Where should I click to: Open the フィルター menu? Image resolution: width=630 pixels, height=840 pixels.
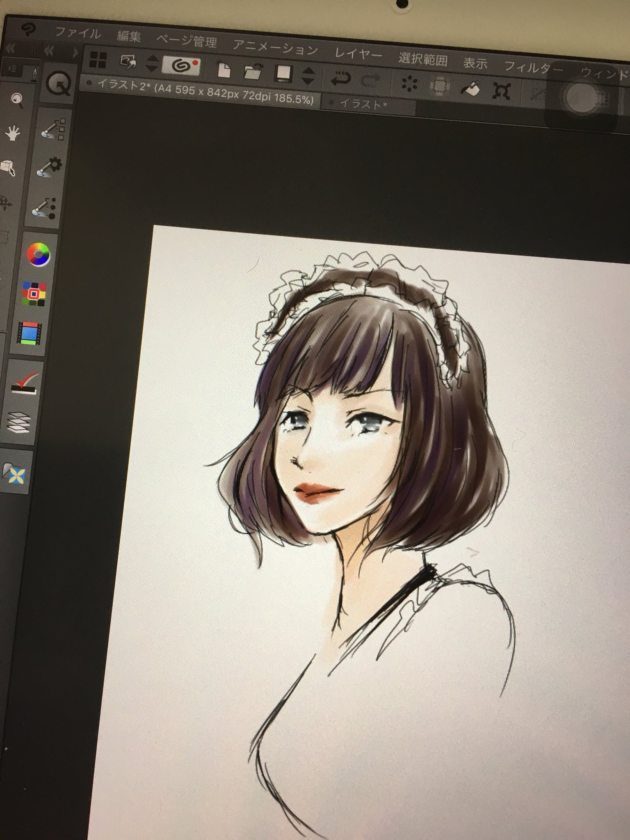534,68
